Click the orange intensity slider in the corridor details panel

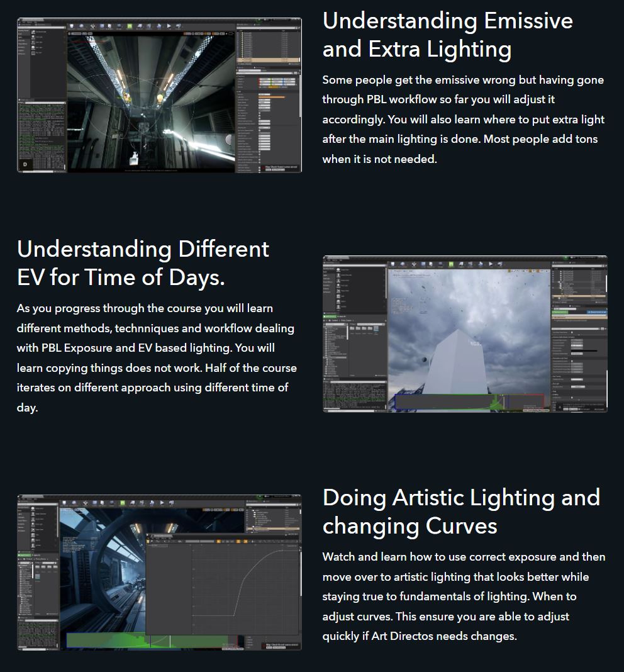[272, 97]
